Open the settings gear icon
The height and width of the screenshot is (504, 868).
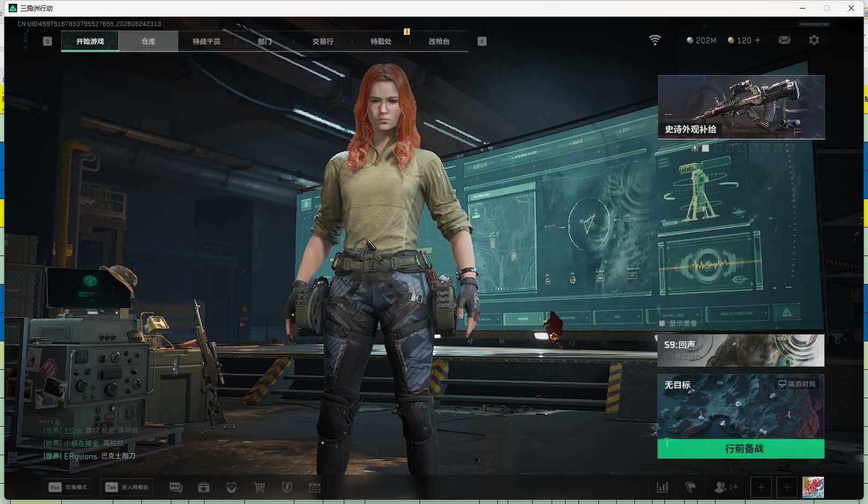(814, 40)
